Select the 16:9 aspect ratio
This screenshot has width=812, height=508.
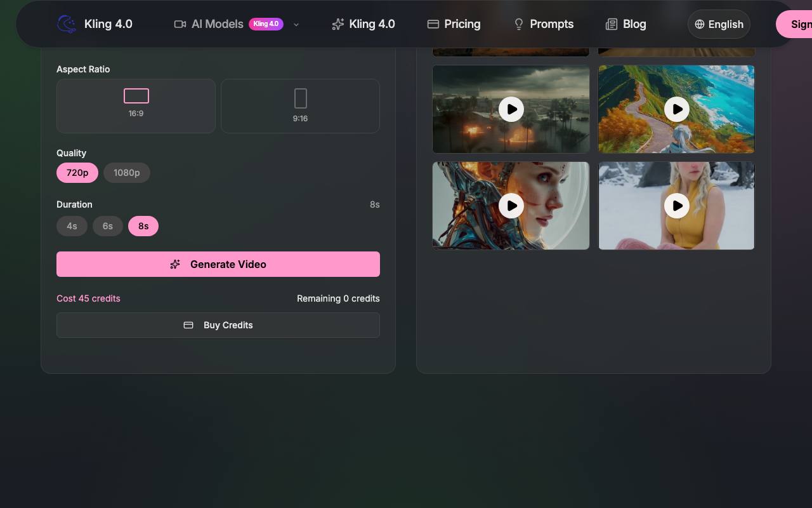(x=136, y=106)
